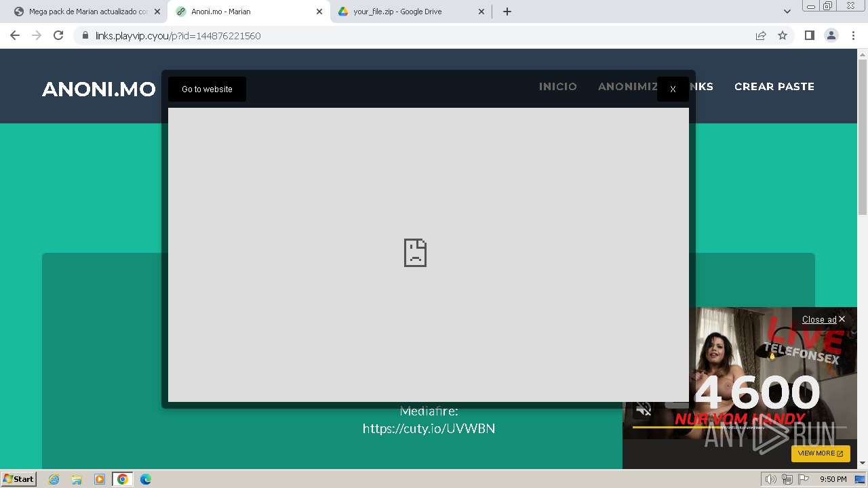The width and height of the screenshot is (868, 488).
Task: Click Go to website button
Action: 207,89
